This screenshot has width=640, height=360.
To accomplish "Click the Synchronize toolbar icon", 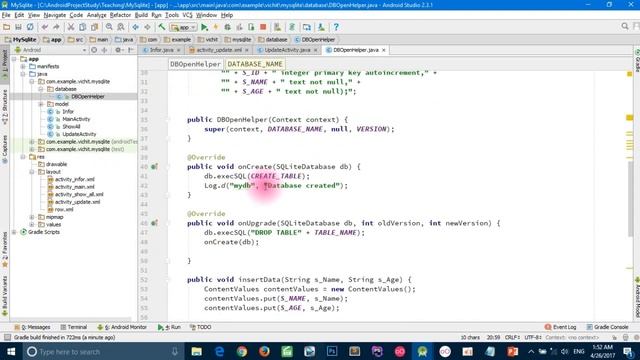I will tap(30, 27).
